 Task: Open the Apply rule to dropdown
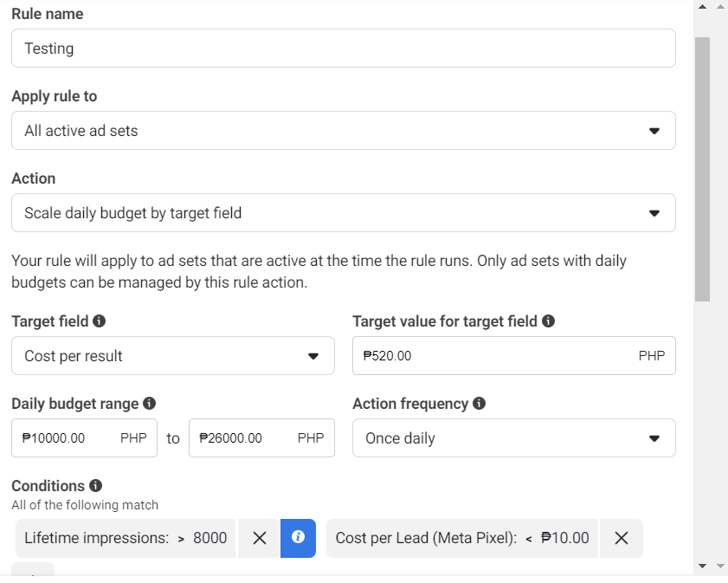(344, 131)
